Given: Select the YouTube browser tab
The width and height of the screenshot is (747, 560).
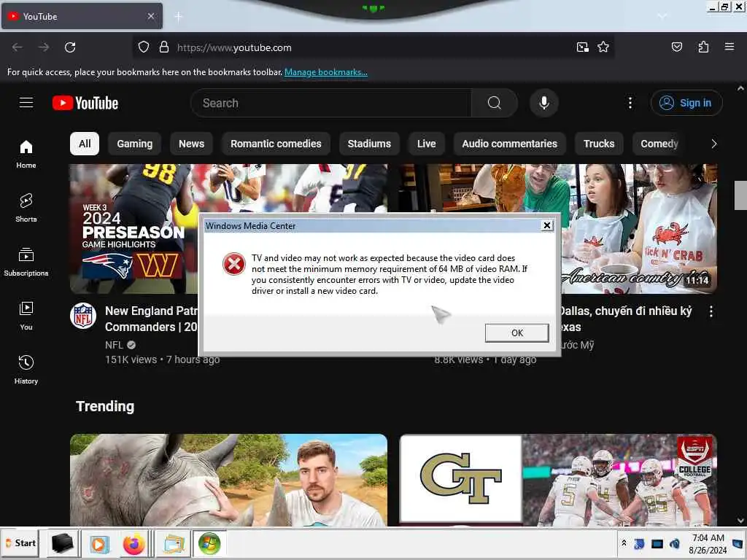Looking at the screenshot, I should pos(82,16).
